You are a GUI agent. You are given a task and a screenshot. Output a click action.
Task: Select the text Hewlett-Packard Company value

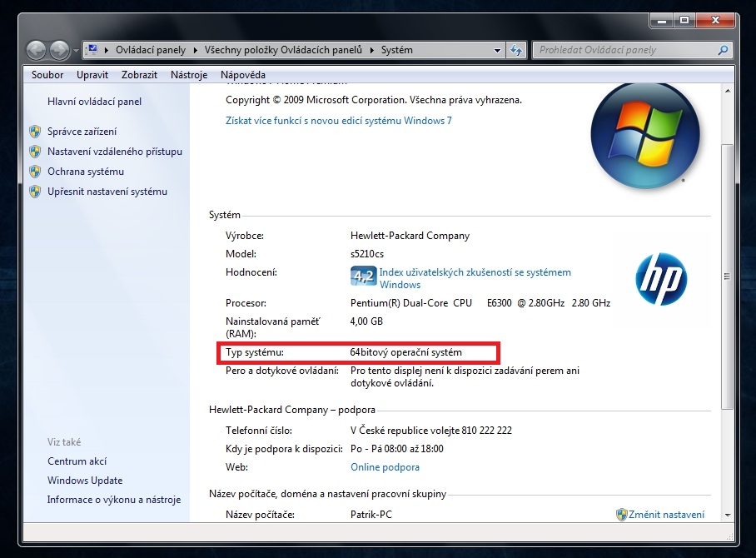tap(410, 236)
